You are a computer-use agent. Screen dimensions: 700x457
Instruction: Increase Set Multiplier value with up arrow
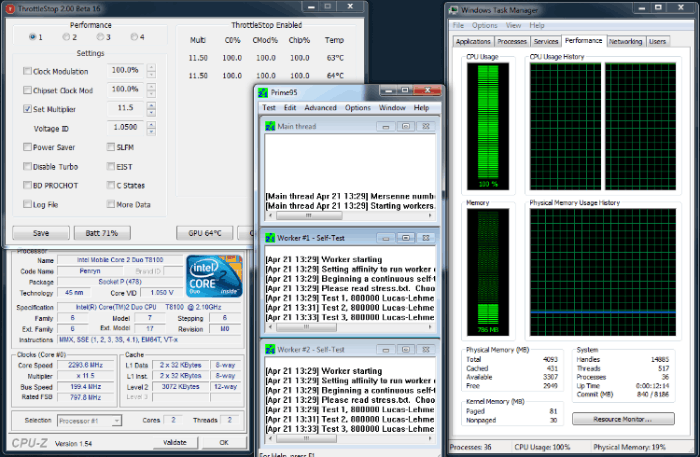151,105
